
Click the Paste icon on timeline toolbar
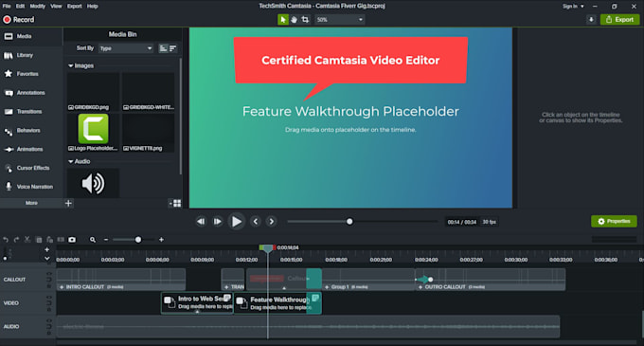[49, 240]
